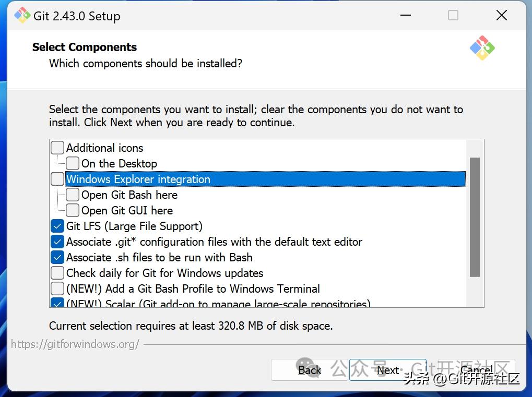Cancel the Git setup
This screenshot has width=532, height=397.
point(476,370)
